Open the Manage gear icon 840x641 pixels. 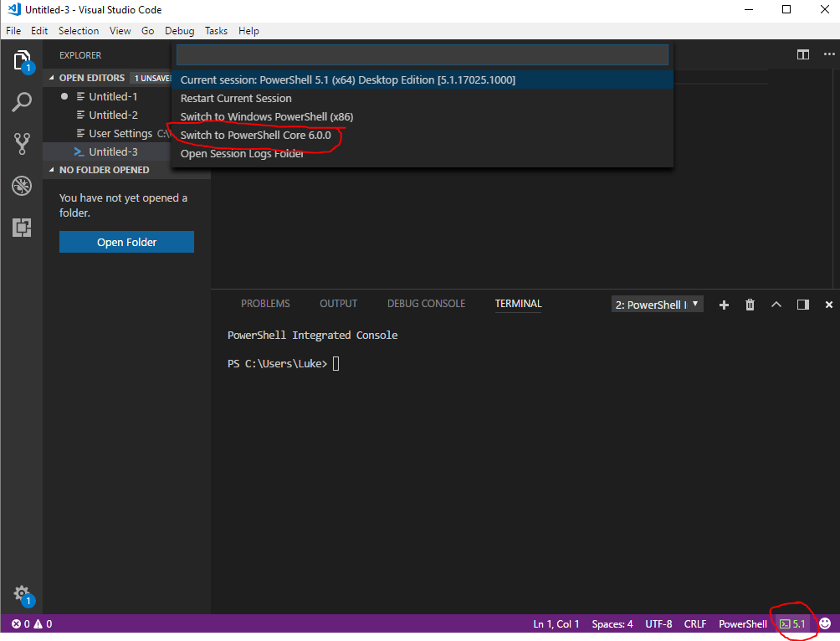click(x=22, y=594)
